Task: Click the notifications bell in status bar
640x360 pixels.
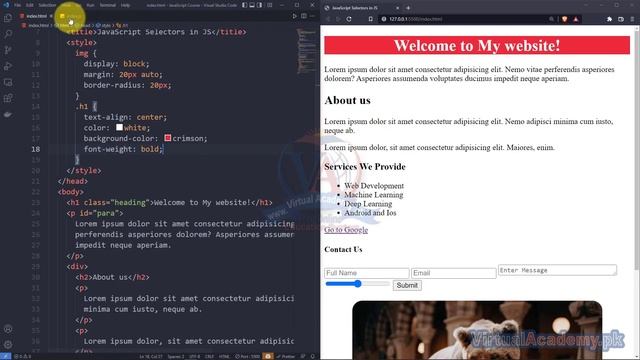Action: (x=313, y=356)
